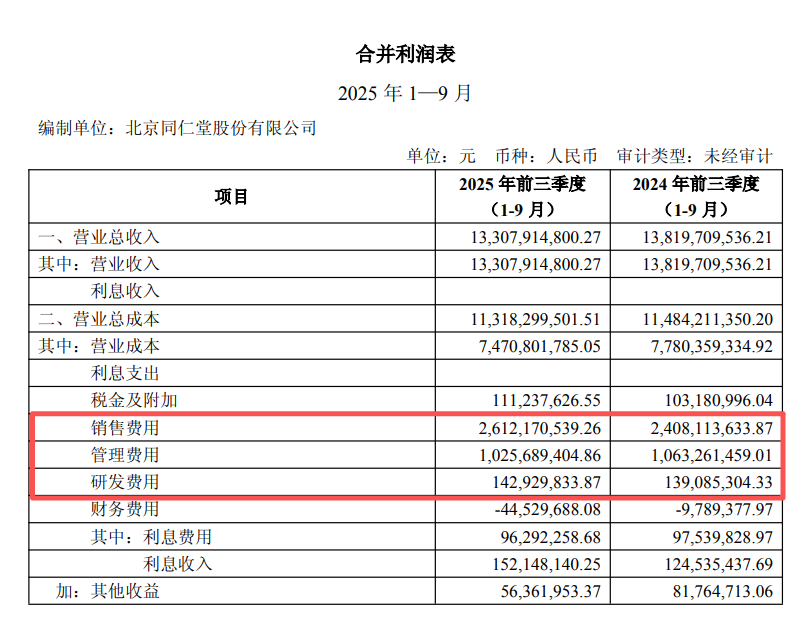Select the 96,292,258.68 interest expense cell
Viewport: 804px width, 620px height.
click(x=547, y=537)
